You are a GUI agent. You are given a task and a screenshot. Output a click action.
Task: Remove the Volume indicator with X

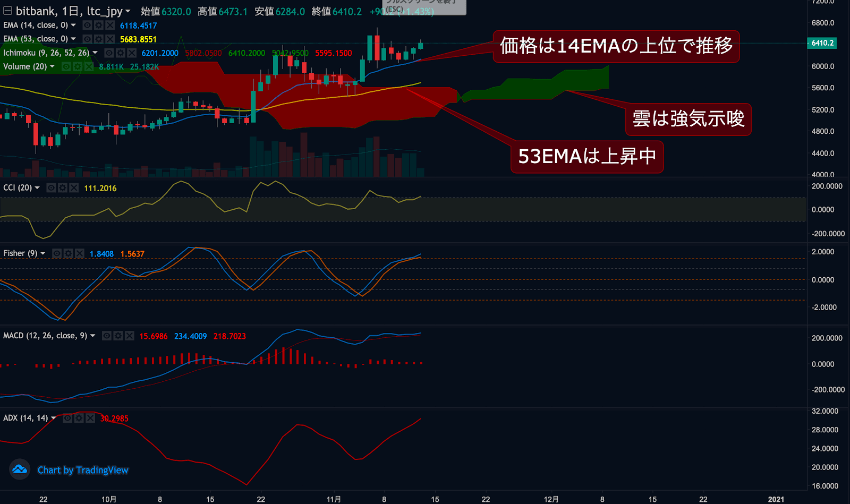pyautogui.click(x=89, y=66)
